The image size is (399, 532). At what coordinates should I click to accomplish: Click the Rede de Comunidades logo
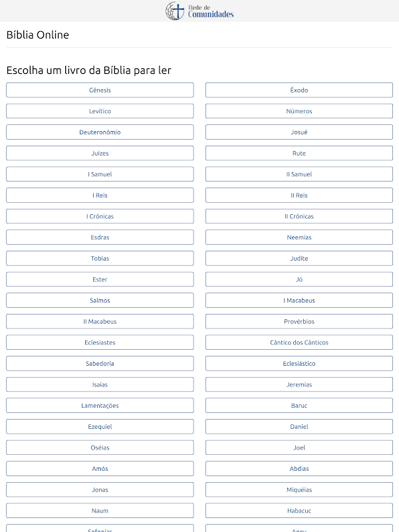tap(199, 11)
